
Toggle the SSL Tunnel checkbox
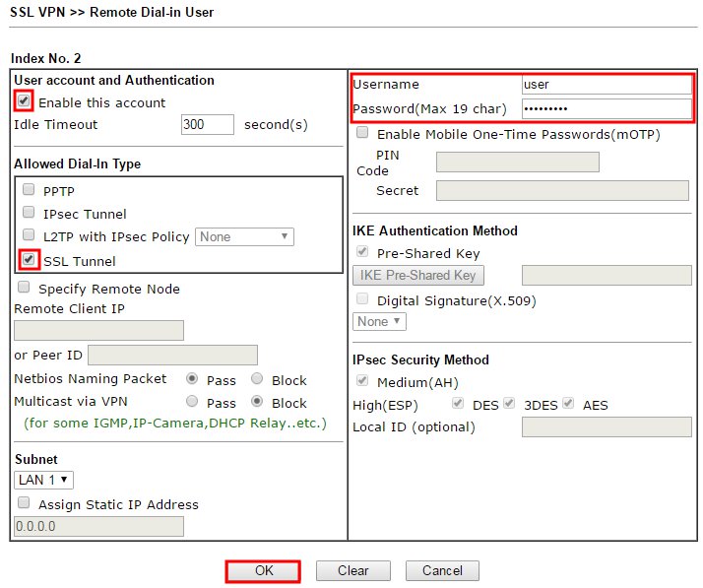[29, 259]
